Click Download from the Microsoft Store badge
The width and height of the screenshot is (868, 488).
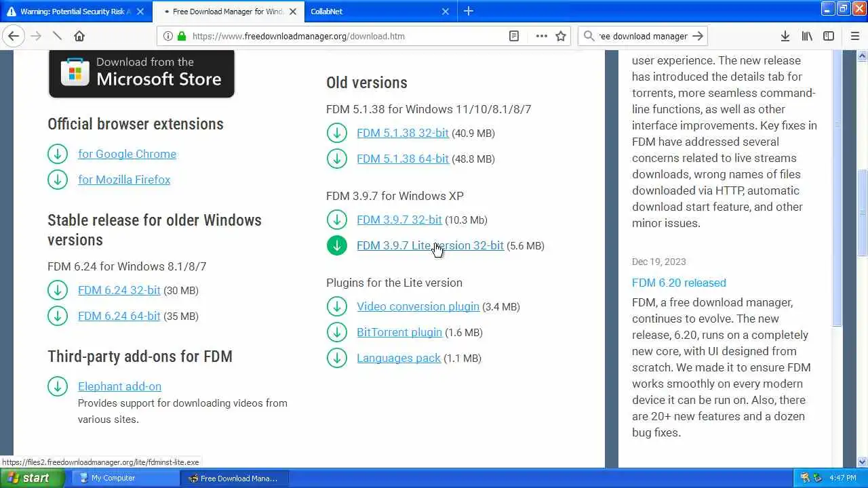pyautogui.click(x=141, y=73)
